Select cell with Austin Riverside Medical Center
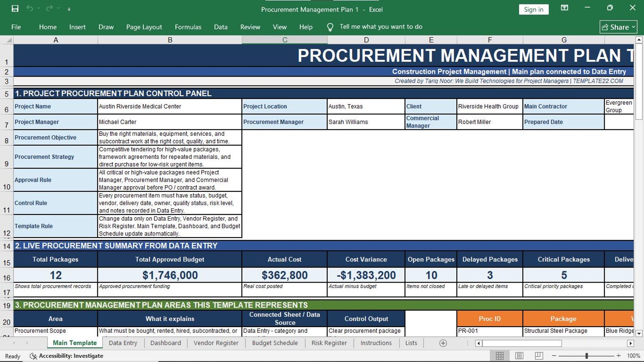The width and height of the screenshot is (644, 362). point(170,107)
